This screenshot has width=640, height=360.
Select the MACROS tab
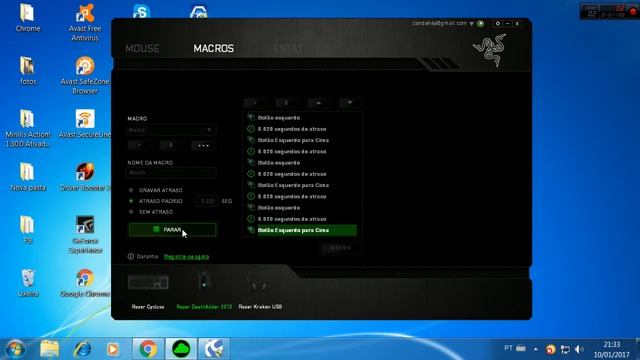click(213, 49)
